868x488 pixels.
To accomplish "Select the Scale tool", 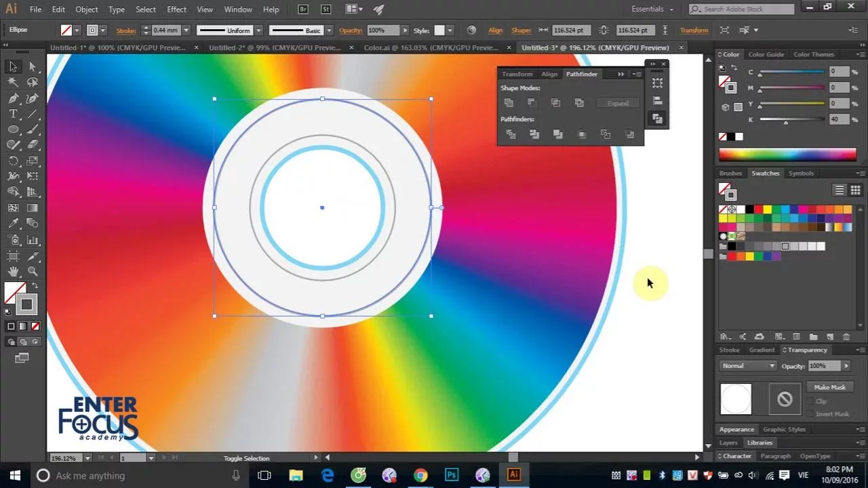I will click(x=33, y=161).
